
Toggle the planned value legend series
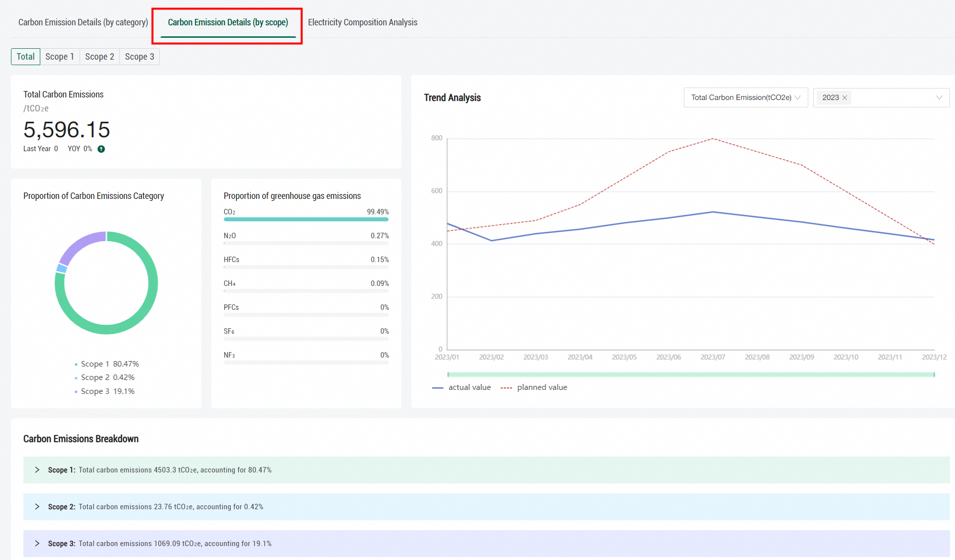[534, 387]
